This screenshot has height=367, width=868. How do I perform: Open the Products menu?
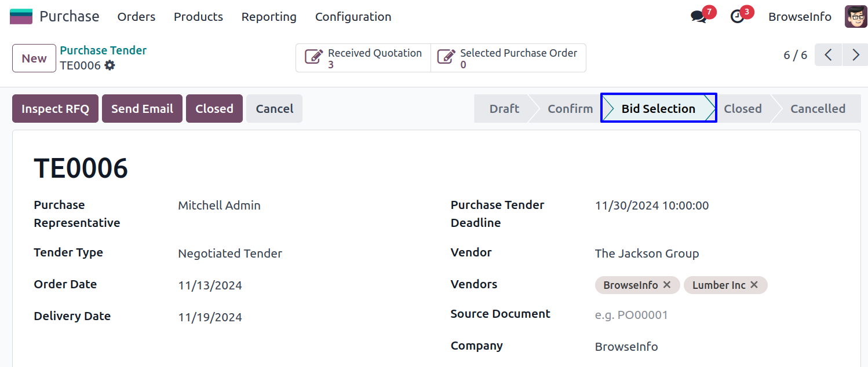point(198,17)
